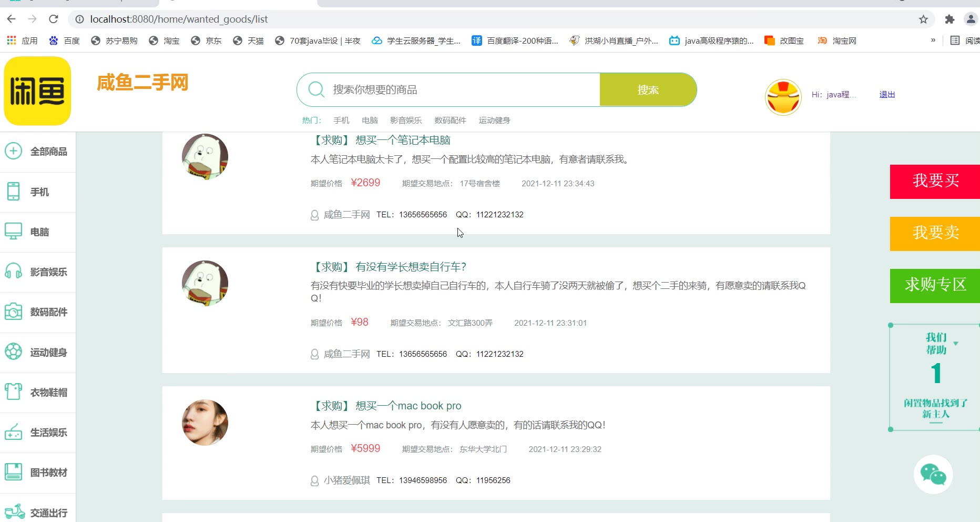
Task: Open 影音娱乐 headphone icon
Action: pos(13,272)
